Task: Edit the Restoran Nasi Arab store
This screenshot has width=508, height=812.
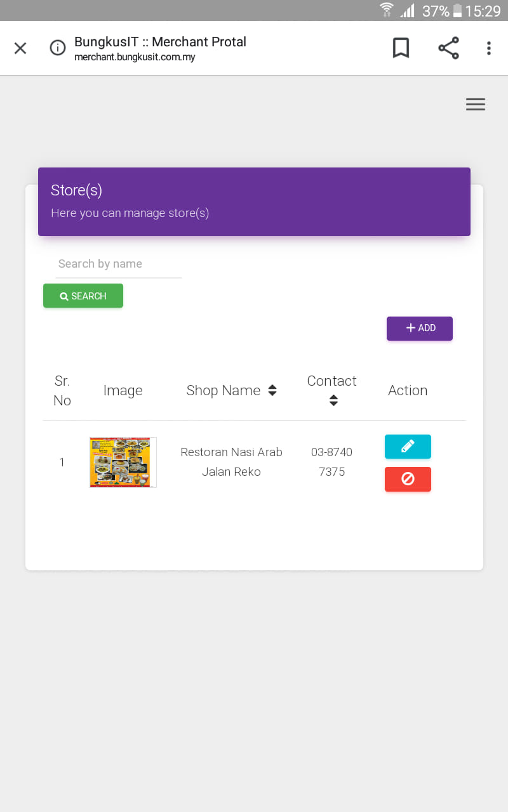Action: coord(408,447)
